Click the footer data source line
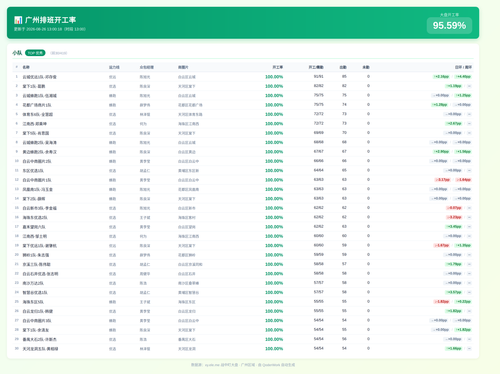 coord(243,365)
